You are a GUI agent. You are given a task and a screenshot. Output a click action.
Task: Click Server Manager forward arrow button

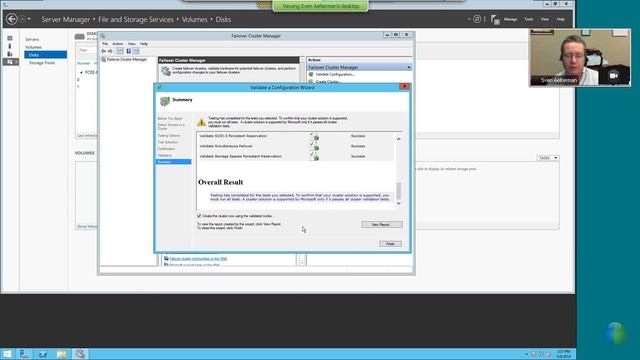(22, 19)
